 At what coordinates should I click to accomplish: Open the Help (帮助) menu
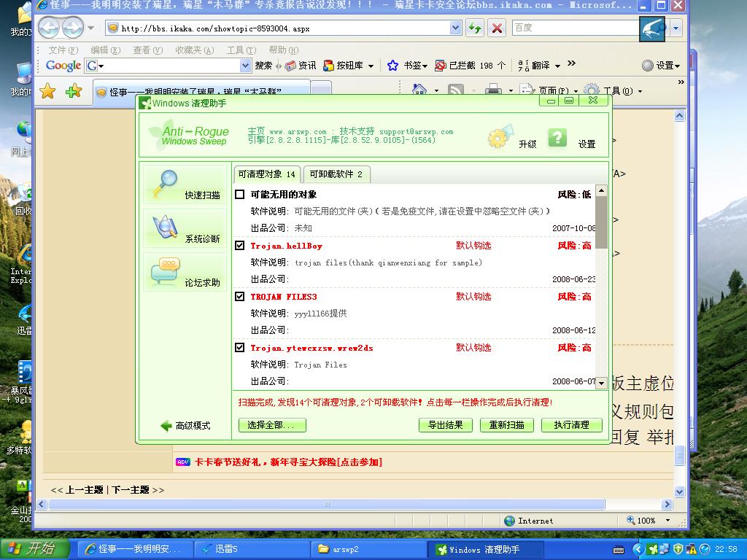point(284,50)
